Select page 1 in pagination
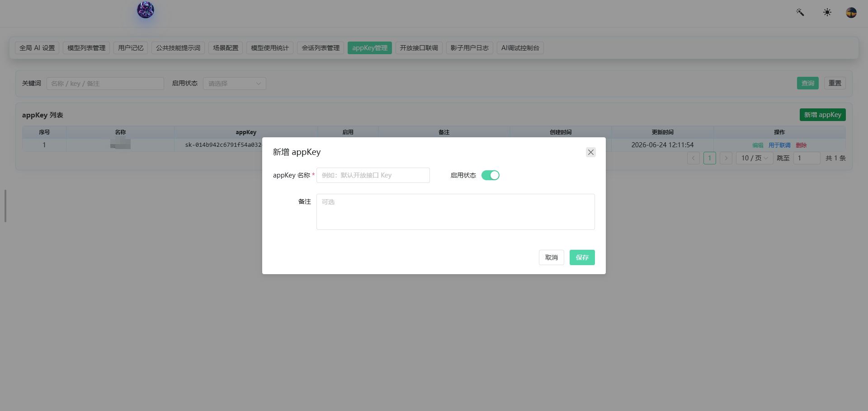The width and height of the screenshot is (868, 411). click(x=710, y=158)
